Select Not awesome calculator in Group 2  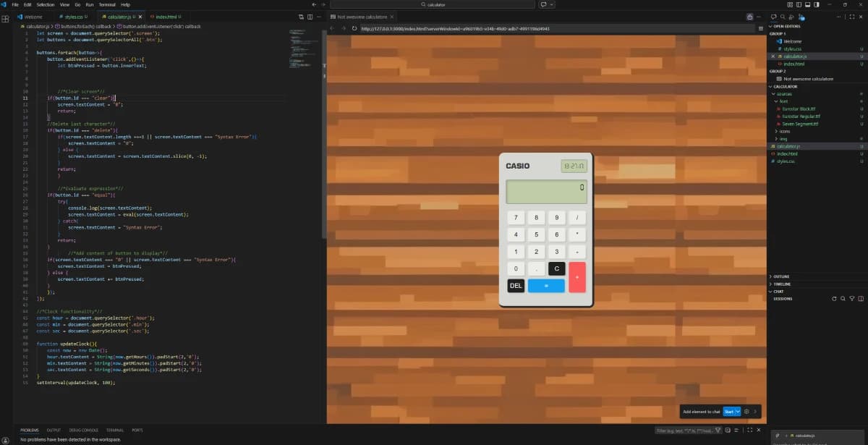[817, 79]
